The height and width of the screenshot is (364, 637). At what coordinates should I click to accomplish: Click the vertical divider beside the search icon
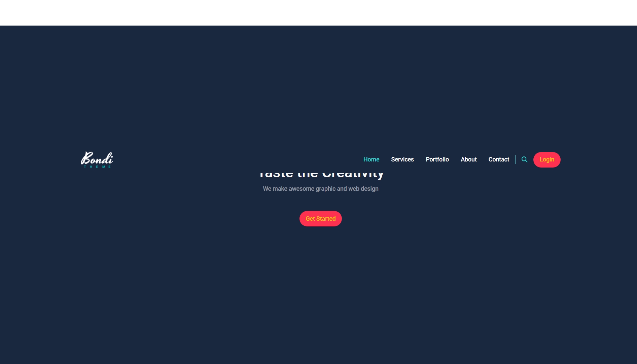pyautogui.click(x=515, y=159)
